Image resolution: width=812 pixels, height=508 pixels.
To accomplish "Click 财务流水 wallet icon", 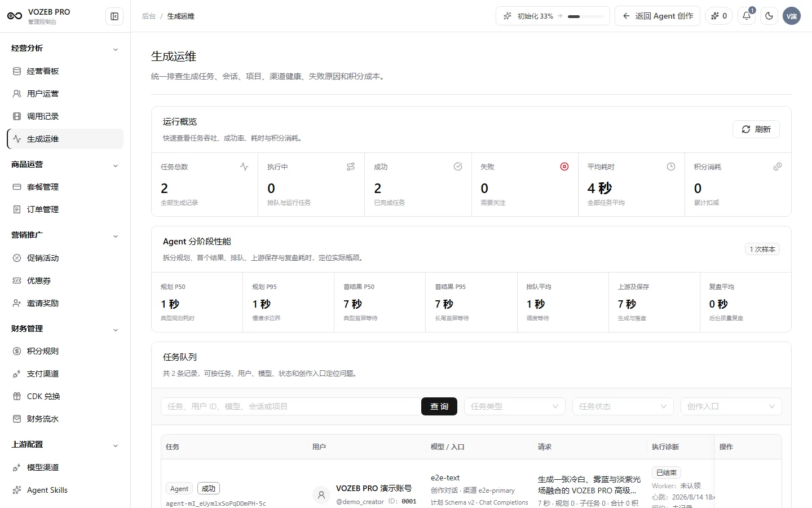I will [17, 419].
